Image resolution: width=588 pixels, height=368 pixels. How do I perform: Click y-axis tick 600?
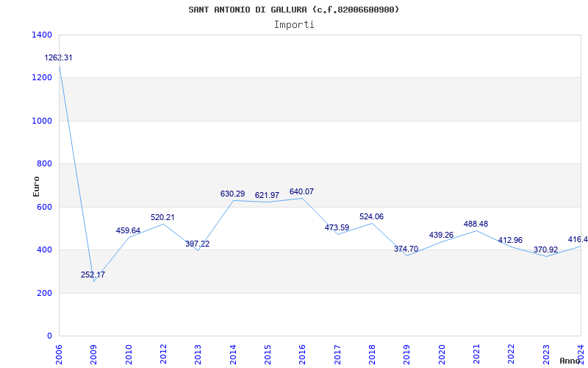(44, 207)
